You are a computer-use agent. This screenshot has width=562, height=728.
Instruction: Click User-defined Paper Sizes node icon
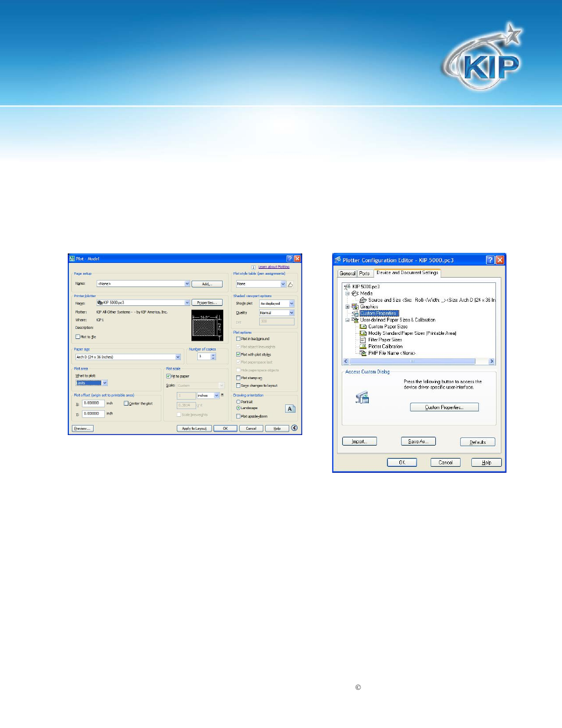355,320
